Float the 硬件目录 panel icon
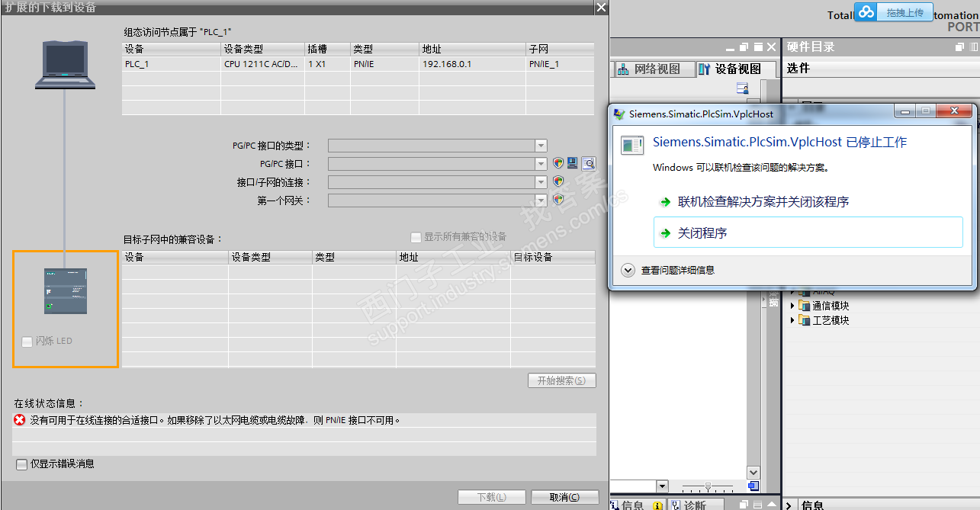Image resolution: width=980 pixels, height=510 pixels. click(960, 47)
